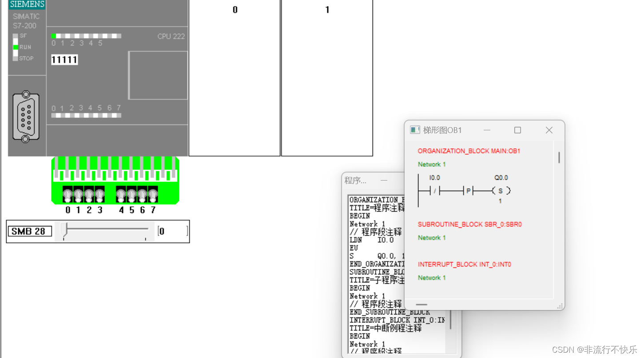Click the SMB 28 label box
Screen dimensions: 644x358
pyautogui.click(x=30, y=231)
